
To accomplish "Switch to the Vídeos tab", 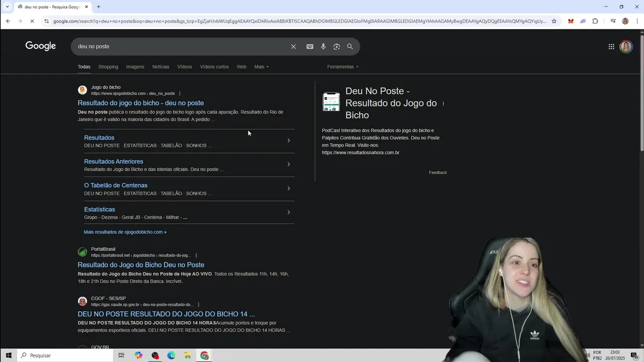I will point(185,67).
